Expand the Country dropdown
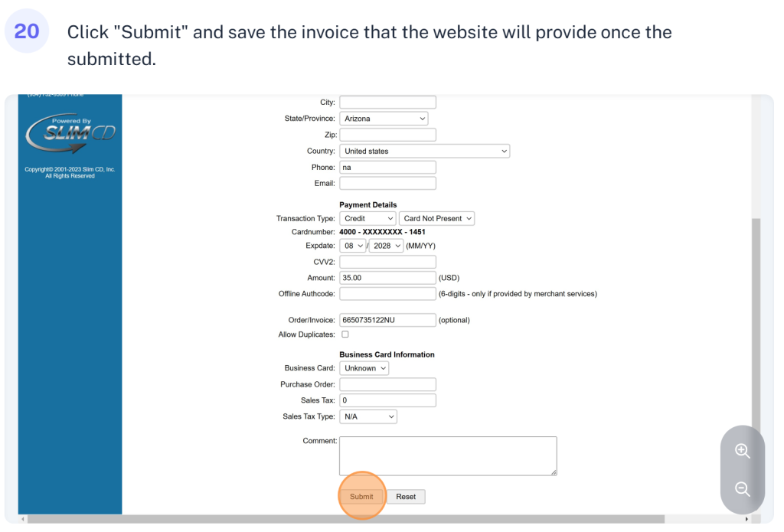Image resolution: width=784 pixels, height=532 pixels. tap(424, 152)
